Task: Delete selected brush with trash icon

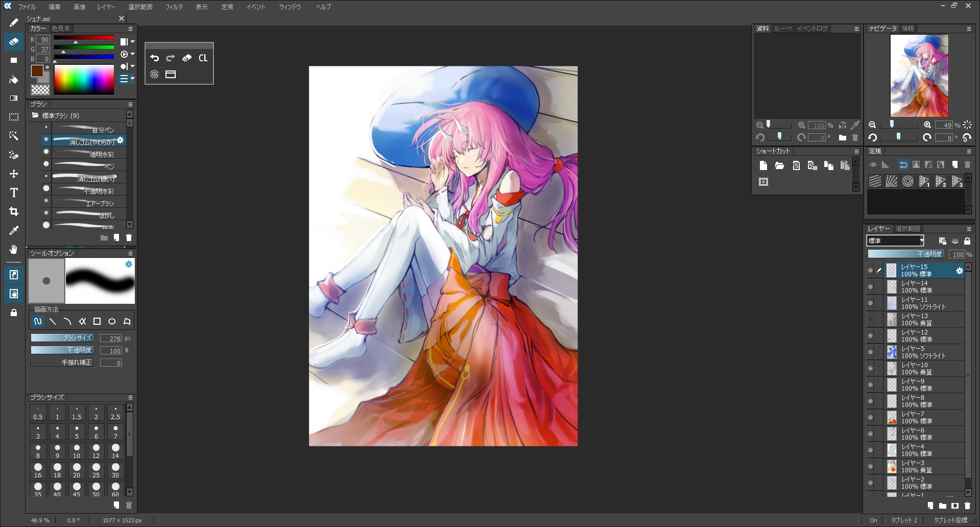Action: 129,237
